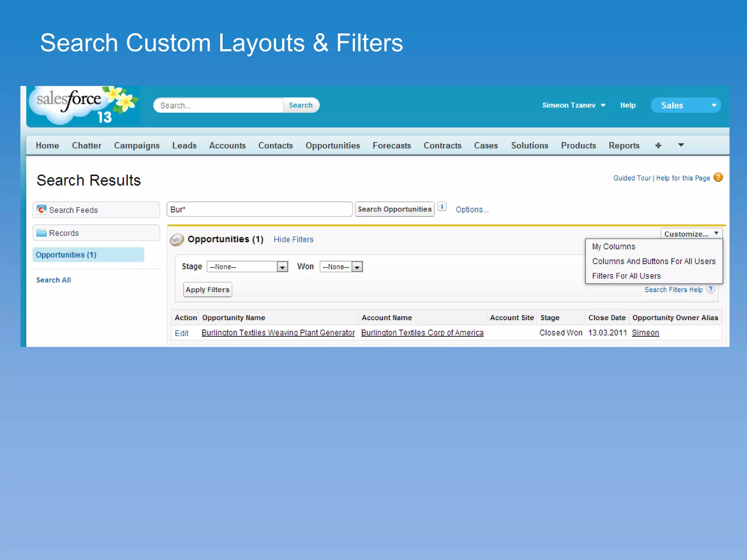Open the Forecasts tab
This screenshot has height=560, width=747.
(x=392, y=145)
